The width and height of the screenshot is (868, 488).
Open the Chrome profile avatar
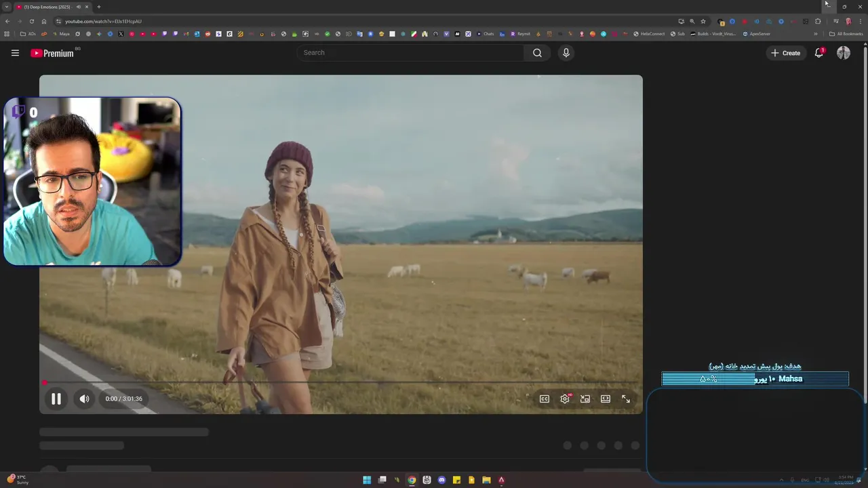click(x=848, y=21)
